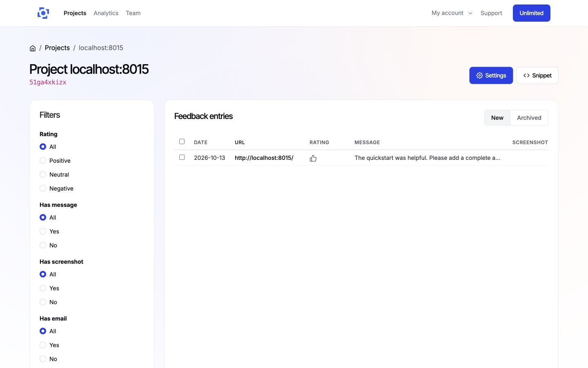Select All under Has screenshot
The image size is (588, 368).
click(x=43, y=274)
